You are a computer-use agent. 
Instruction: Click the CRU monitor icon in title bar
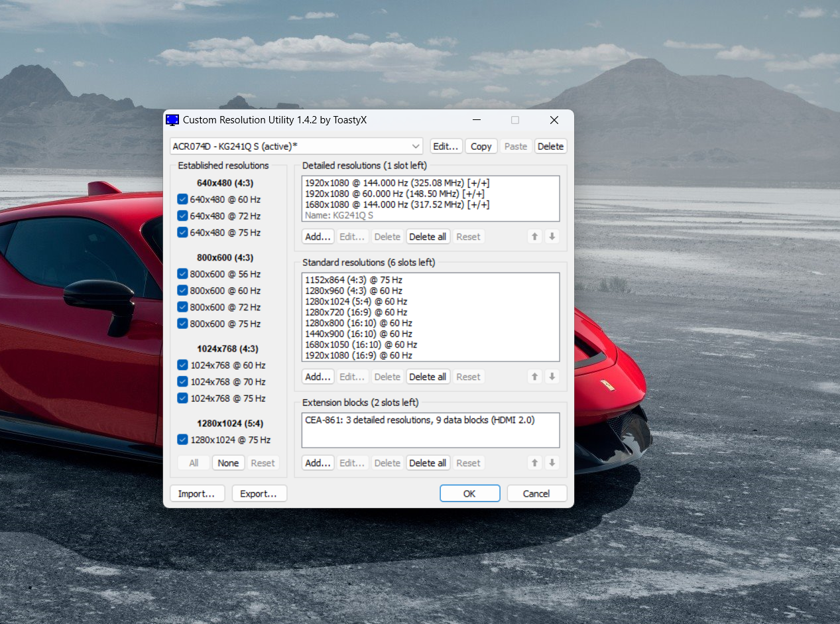[x=172, y=120]
